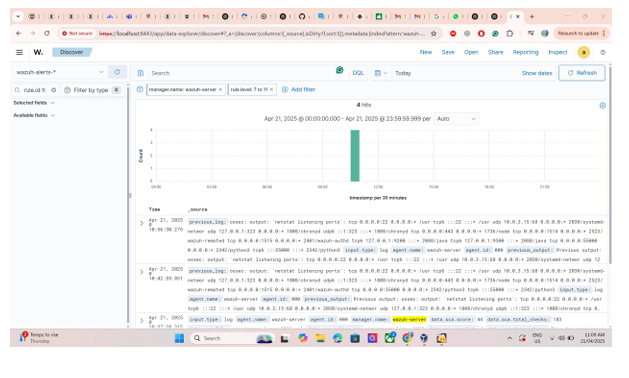Open the calendar quick date menu

point(380,73)
